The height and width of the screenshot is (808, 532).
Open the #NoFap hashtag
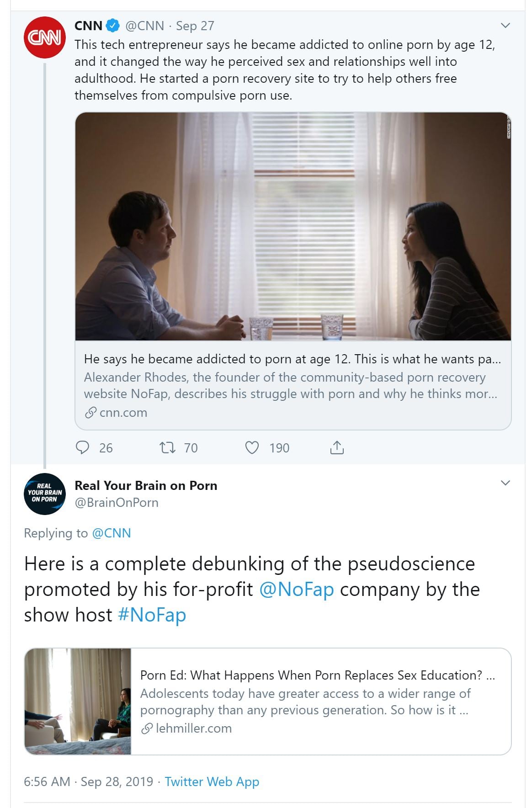152,615
